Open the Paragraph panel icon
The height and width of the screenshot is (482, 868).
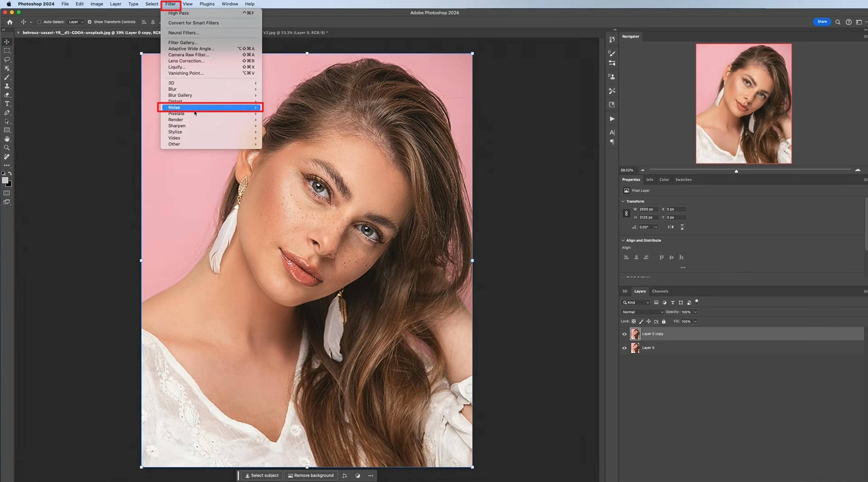[x=612, y=142]
